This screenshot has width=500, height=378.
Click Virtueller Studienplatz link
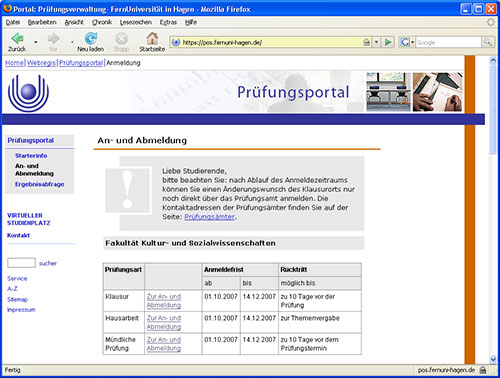click(29, 219)
